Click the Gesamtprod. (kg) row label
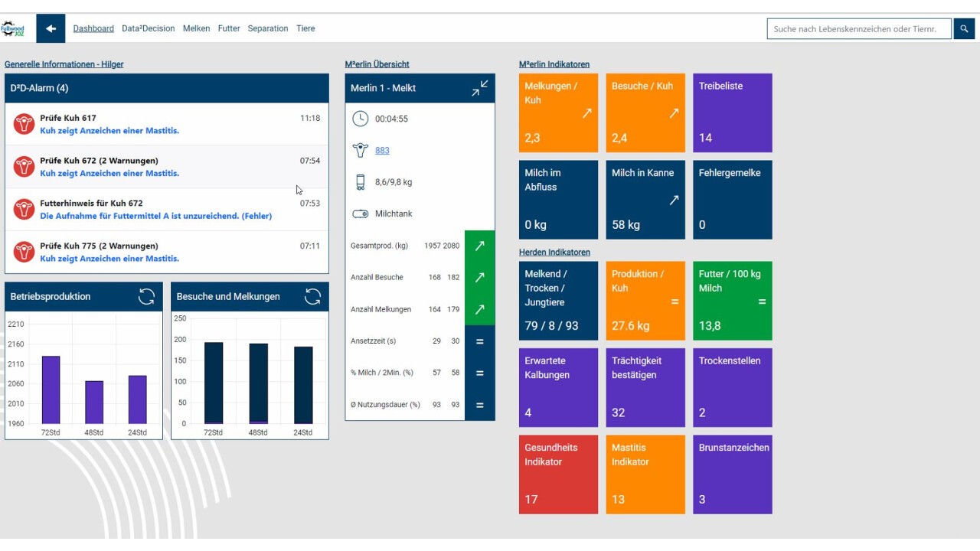 point(379,246)
